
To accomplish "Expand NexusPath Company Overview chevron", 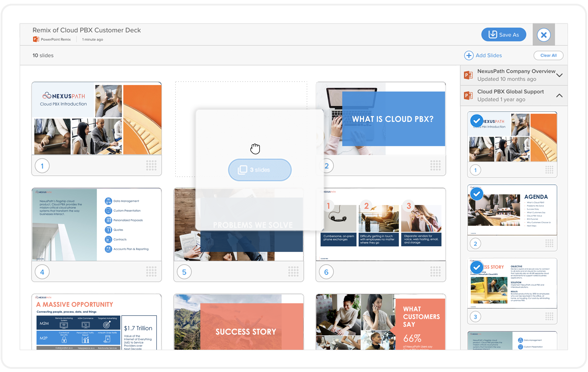I will [x=560, y=75].
